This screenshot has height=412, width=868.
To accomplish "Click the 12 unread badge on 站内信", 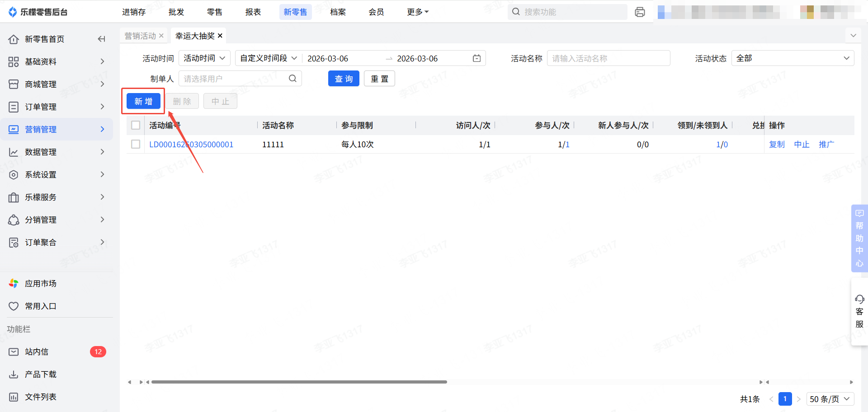I will click(x=98, y=352).
